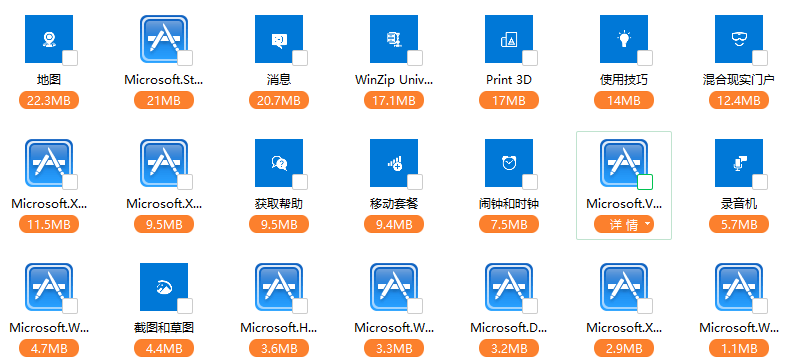Tick the 截图和草图 checkbox
The height and width of the screenshot is (364, 788).
pyautogui.click(x=185, y=306)
